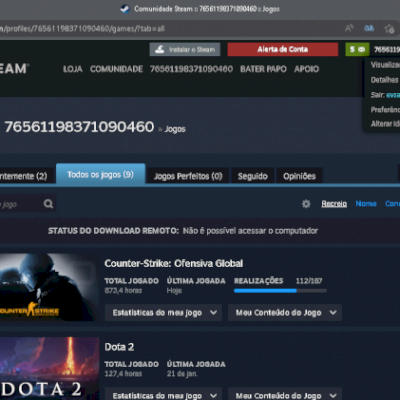Image resolution: width=400 pixels, height=400 pixels.
Task: Open the LOJA menu
Action: [73, 69]
